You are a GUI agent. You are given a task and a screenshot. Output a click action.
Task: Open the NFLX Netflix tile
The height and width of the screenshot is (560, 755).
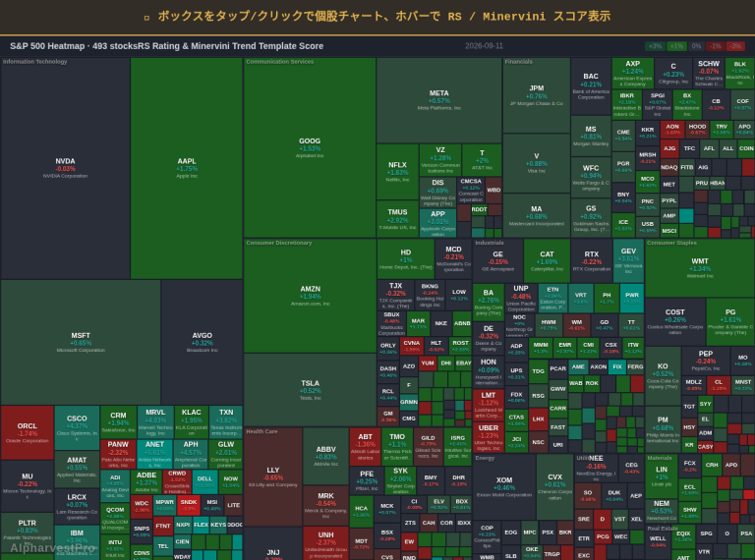(397, 172)
